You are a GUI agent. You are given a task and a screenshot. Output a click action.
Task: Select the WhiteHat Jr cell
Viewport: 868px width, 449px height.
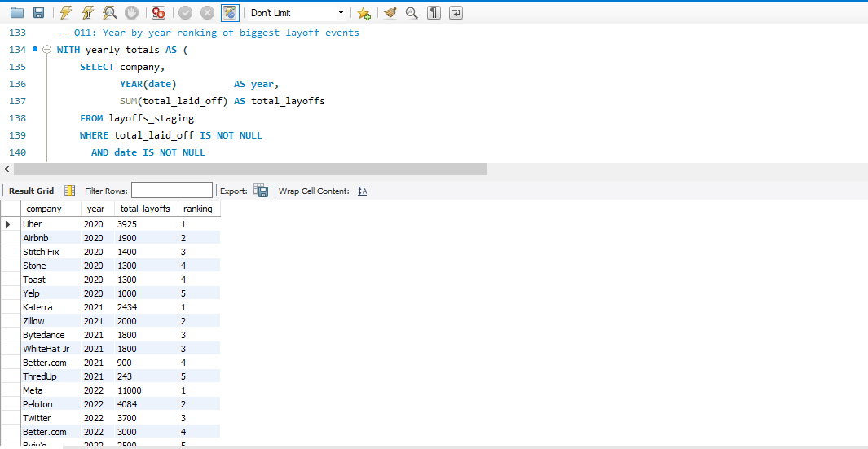[51, 349]
